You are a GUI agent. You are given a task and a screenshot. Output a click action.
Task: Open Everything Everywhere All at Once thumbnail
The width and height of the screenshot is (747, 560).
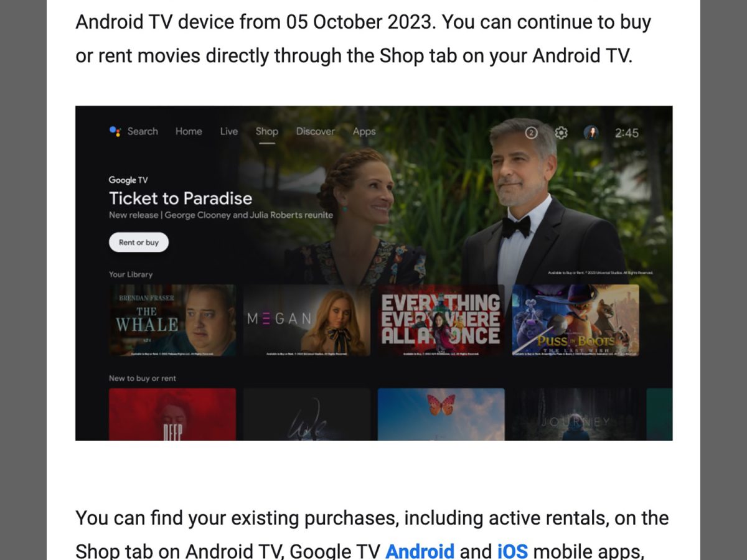click(x=441, y=320)
